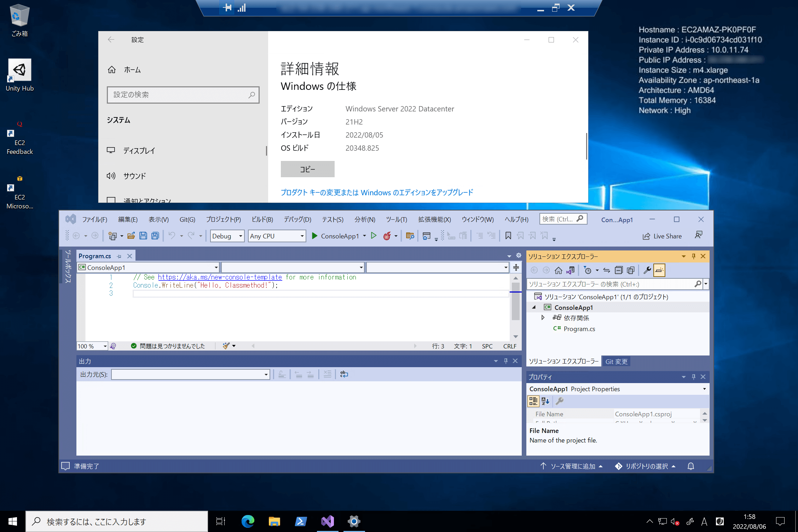Click Show All Files icon in Solution Explorer

(631, 271)
